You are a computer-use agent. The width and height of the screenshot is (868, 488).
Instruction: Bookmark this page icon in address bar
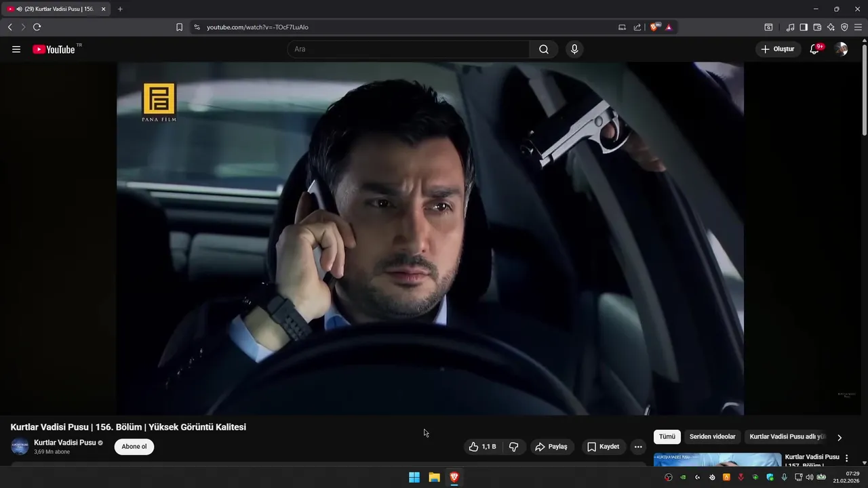click(179, 27)
